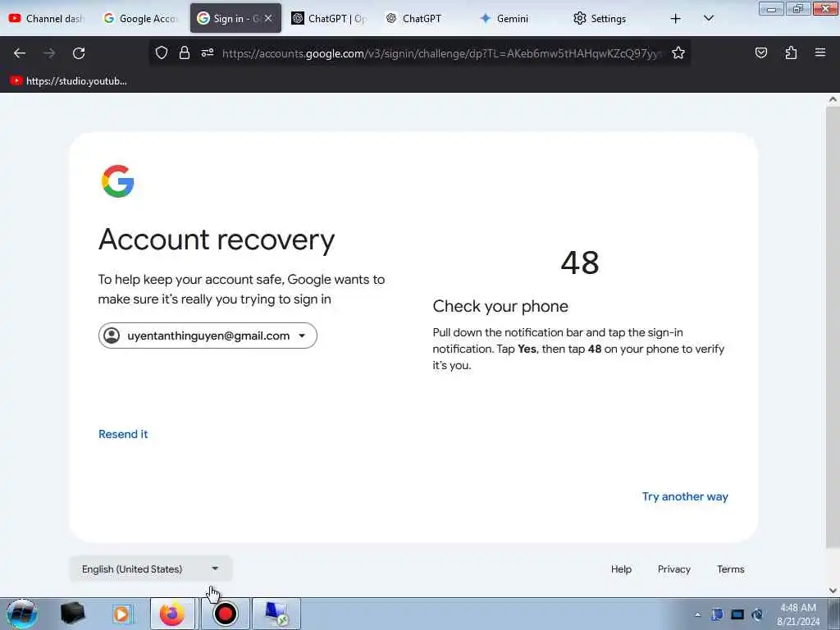Click the scrollbar down arrow
Viewport: 840px width, 630px height.
(x=833, y=591)
